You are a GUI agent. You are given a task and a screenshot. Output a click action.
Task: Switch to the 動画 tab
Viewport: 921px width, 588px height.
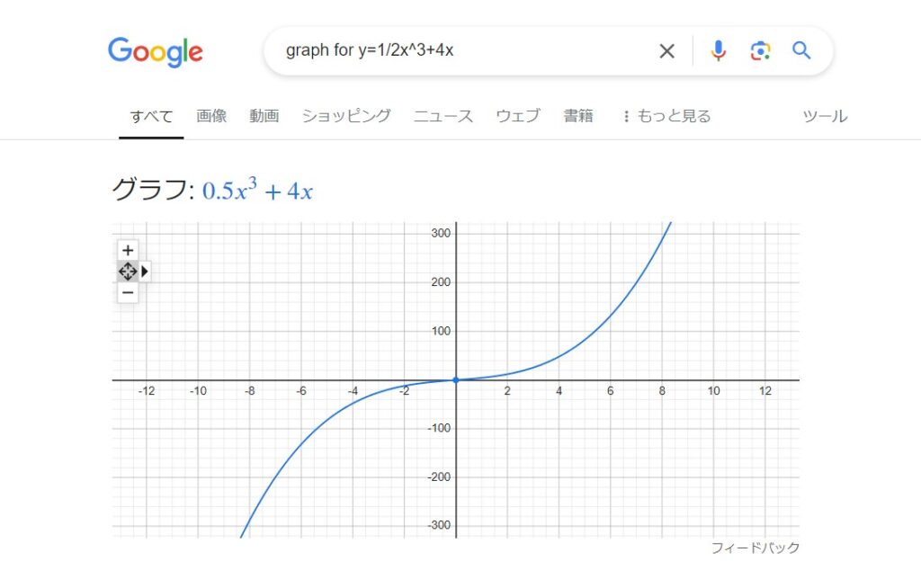(264, 116)
